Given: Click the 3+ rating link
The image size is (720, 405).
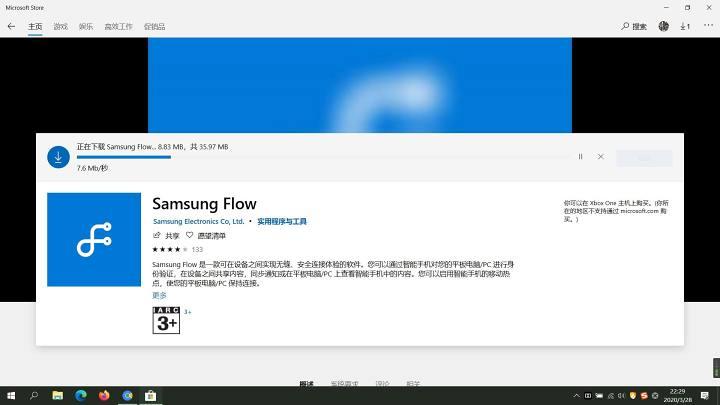Looking at the screenshot, I should point(187,312).
